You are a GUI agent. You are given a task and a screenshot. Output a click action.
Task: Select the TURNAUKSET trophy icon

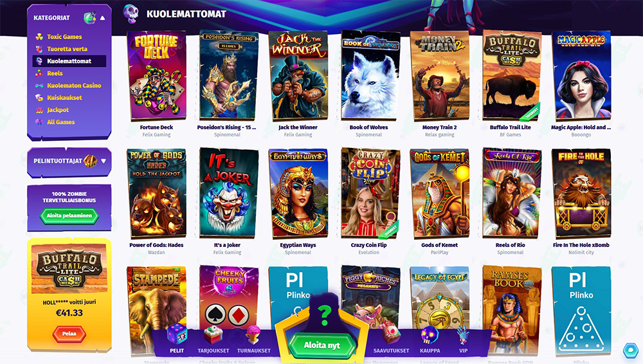[253, 335]
